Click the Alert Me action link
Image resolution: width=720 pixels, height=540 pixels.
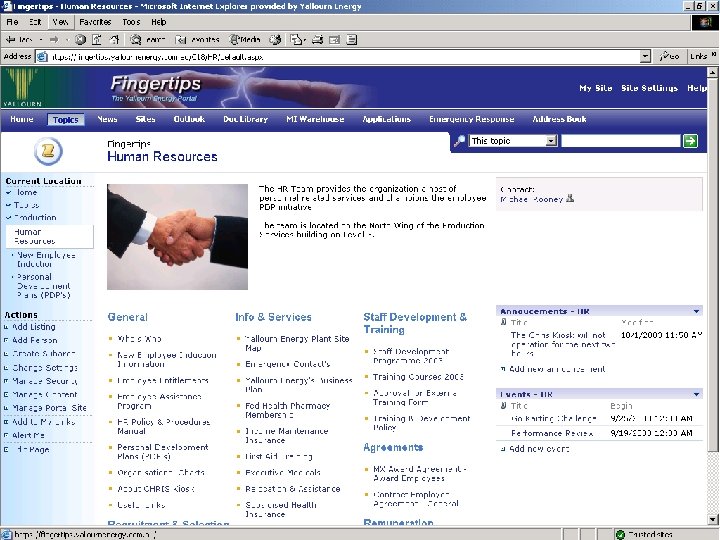28,435
